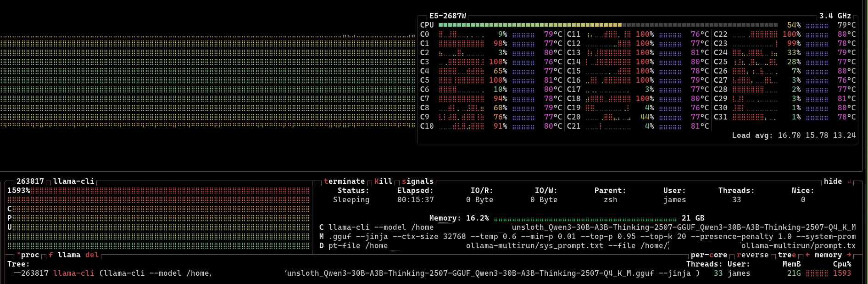Open the signals list for the process
Screen dimensions: 868x284
click(417, 182)
